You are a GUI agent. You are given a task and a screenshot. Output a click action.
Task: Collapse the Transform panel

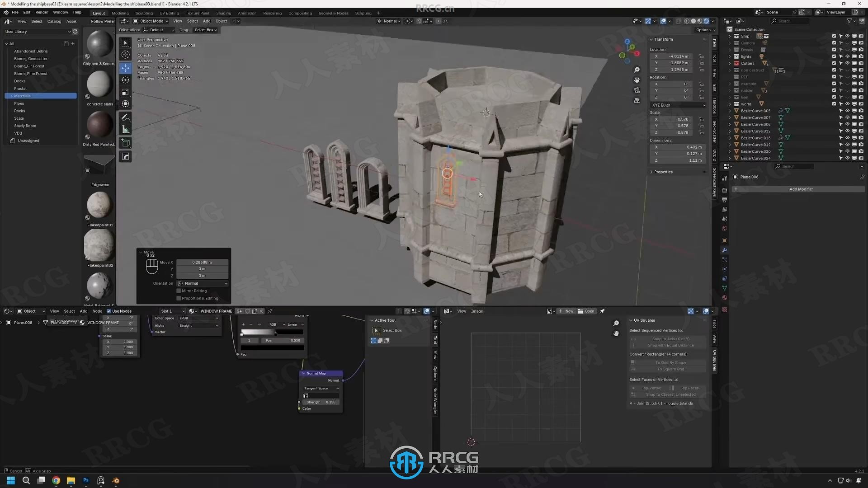pyautogui.click(x=663, y=39)
